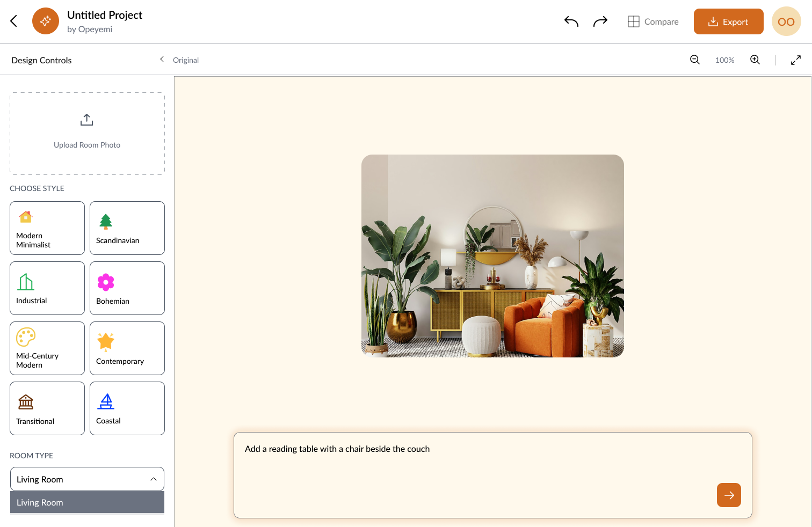Open the Compare view
812x527 pixels.
[x=653, y=21]
